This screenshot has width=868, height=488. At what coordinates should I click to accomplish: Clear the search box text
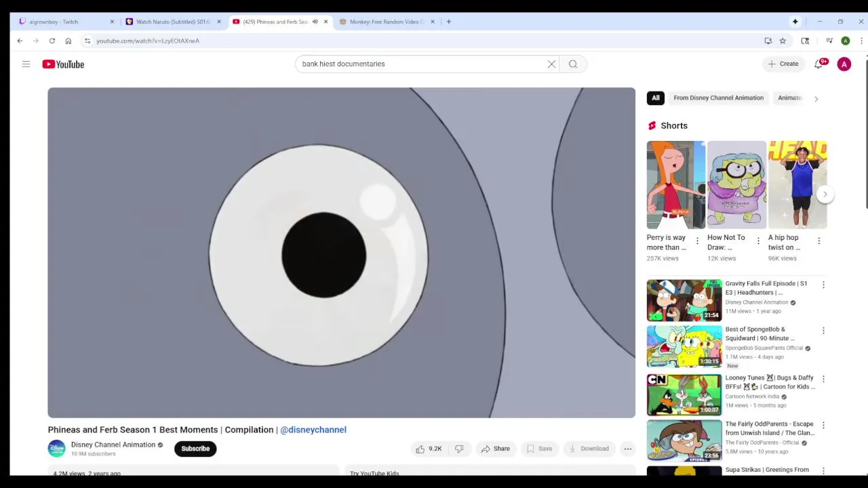point(551,64)
